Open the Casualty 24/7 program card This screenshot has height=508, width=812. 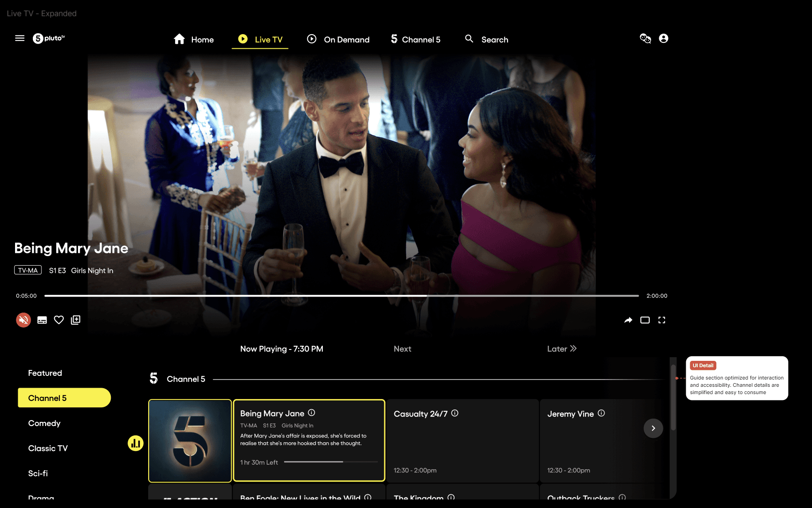463,441
